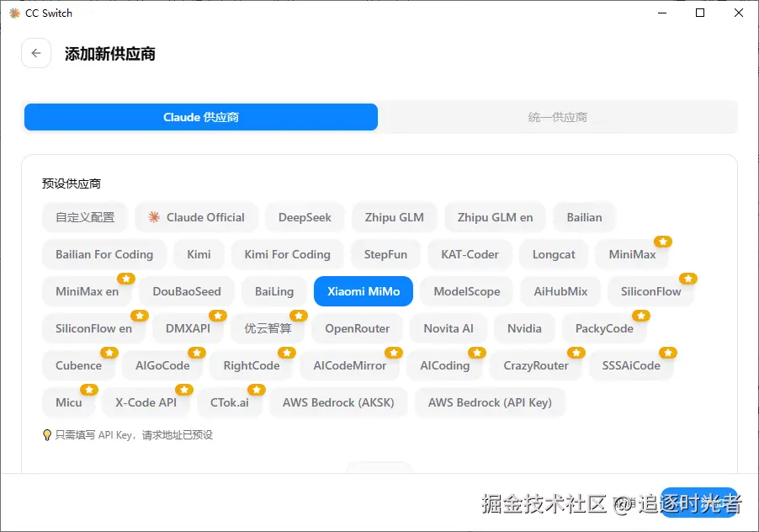The image size is (759, 532).
Task: Click the star badge on CrazyRouter
Action: coord(576,353)
